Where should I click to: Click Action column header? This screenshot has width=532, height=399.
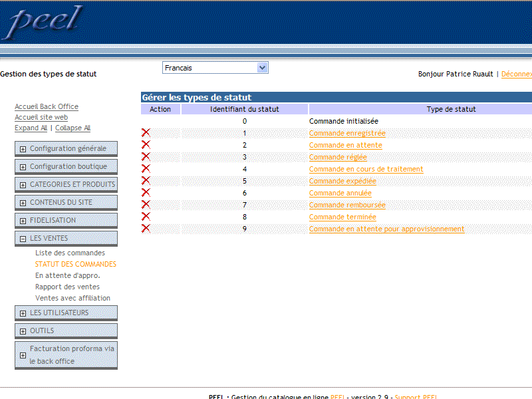pos(160,109)
